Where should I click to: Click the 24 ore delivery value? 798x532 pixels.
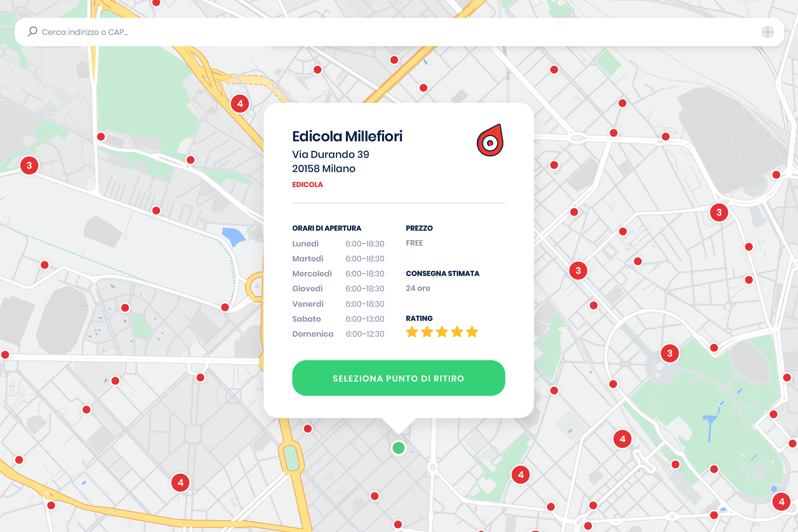pos(418,288)
